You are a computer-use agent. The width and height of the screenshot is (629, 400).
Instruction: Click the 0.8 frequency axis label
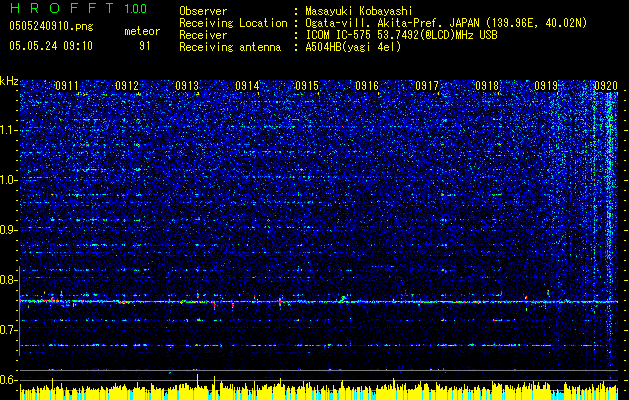click(8, 280)
